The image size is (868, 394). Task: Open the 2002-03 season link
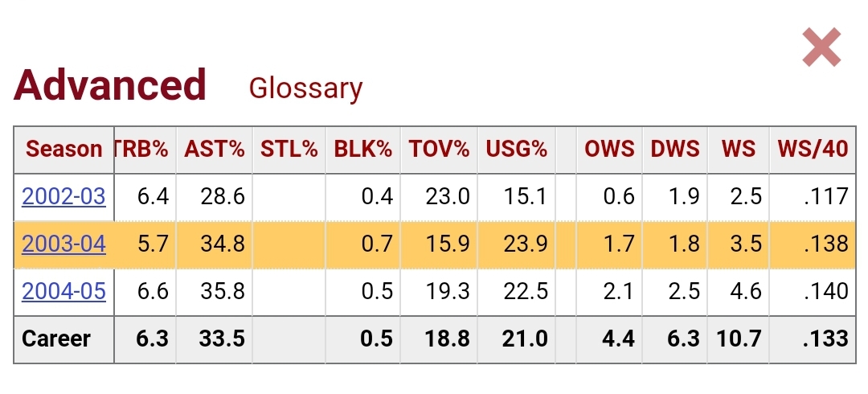click(63, 196)
